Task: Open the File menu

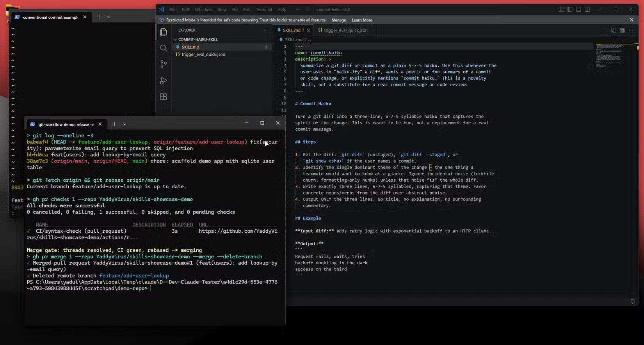Action: pos(173,9)
